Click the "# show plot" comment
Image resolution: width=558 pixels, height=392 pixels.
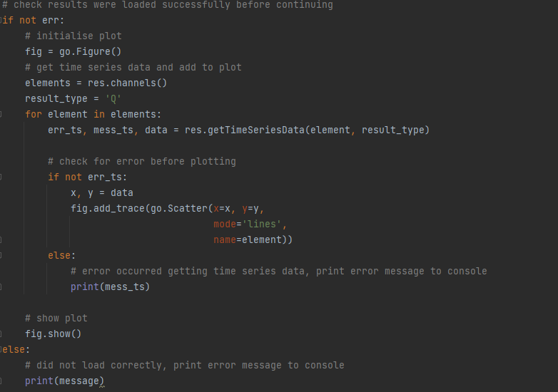click(x=56, y=318)
